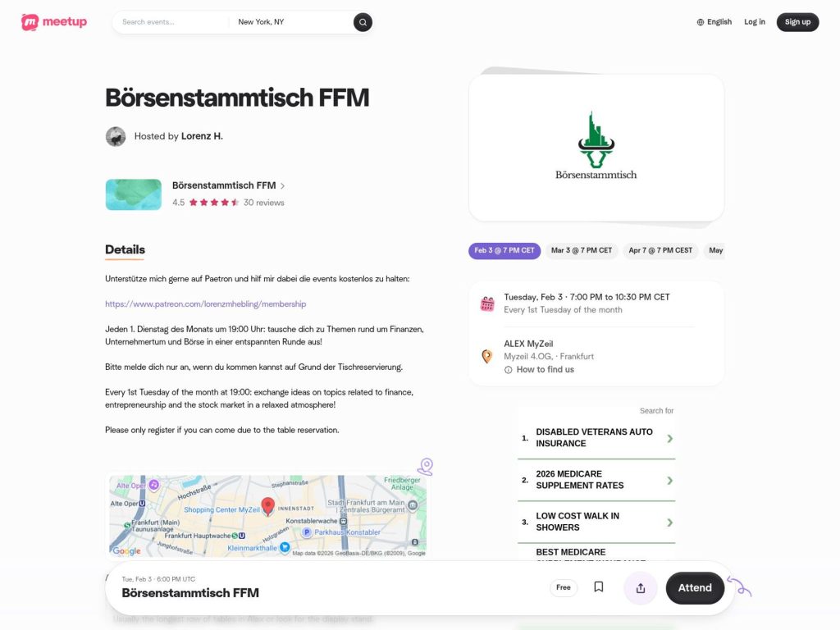Click the Sign up button
The image size is (840, 630).
(797, 22)
